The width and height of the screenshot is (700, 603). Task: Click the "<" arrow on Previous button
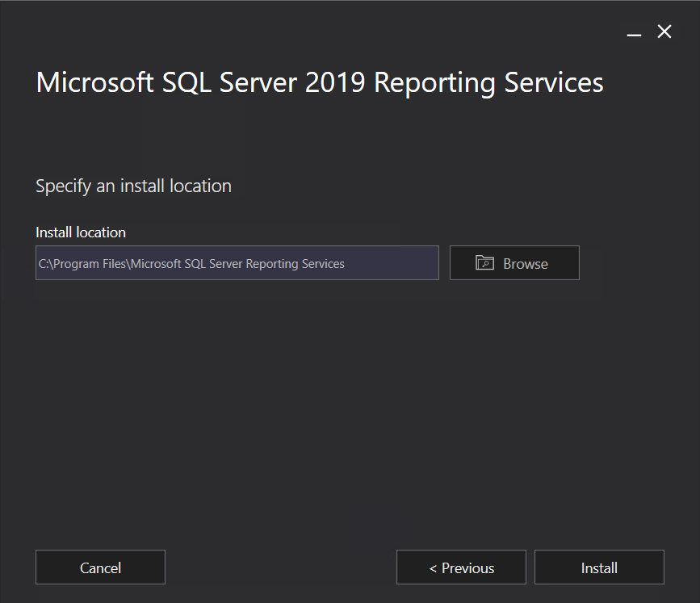coord(433,568)
